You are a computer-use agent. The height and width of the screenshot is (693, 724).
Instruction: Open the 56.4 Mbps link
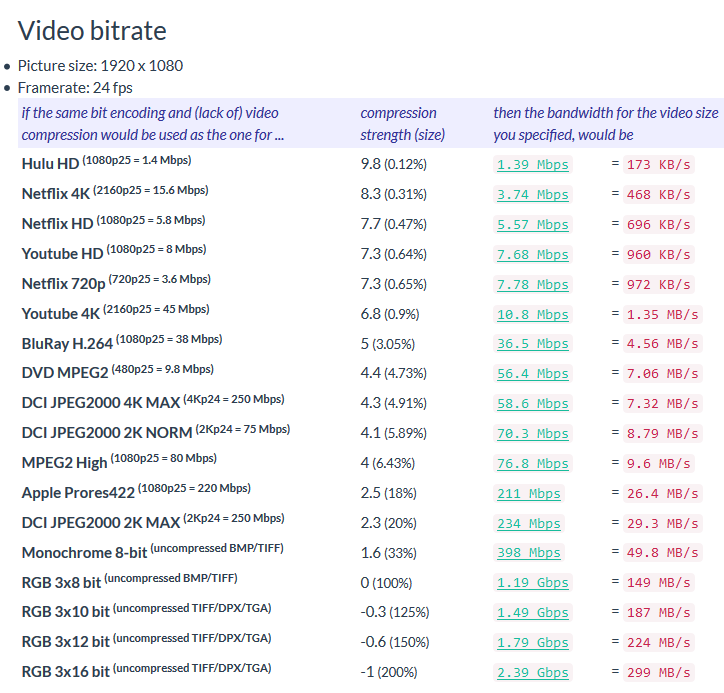532,374
